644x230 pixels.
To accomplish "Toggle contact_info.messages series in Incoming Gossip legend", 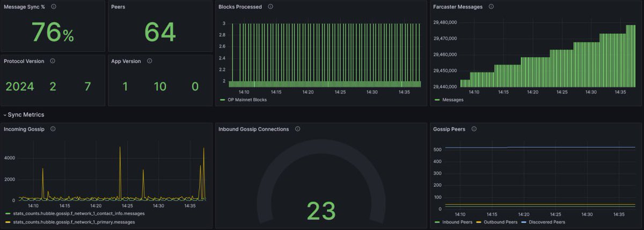I will [78, 213].
